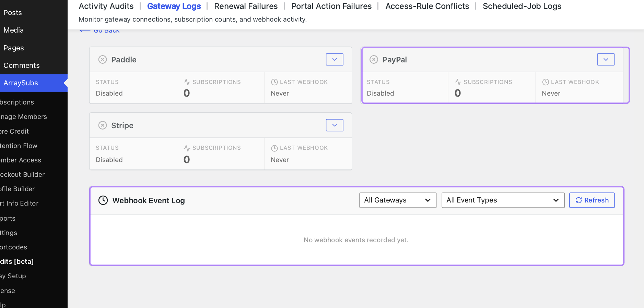This screenshot has width=644, height=308.
Task: Click the PayPal last webhook clock icon
Action: point(546,82)
